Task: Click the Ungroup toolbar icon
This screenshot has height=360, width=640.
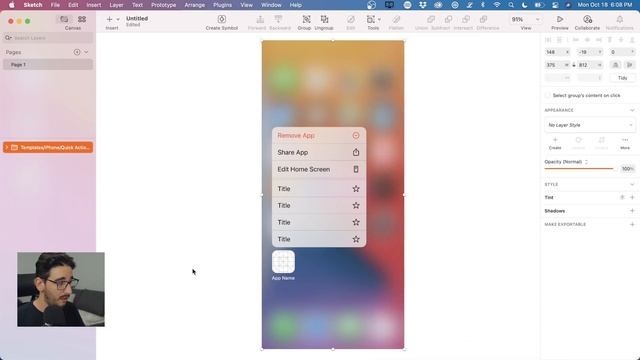Action: [324, 19]
